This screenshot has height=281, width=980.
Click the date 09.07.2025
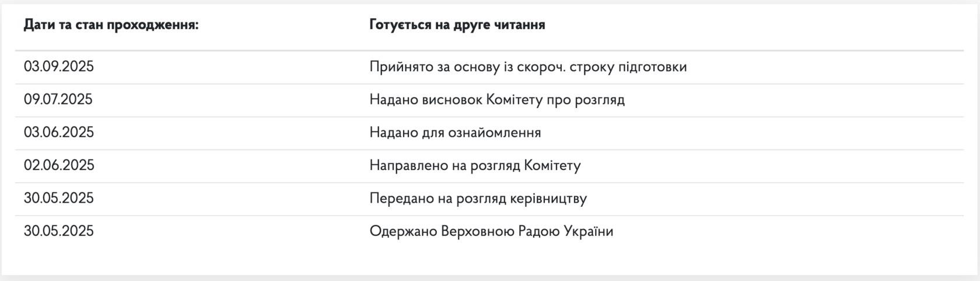tap(58, 99)
